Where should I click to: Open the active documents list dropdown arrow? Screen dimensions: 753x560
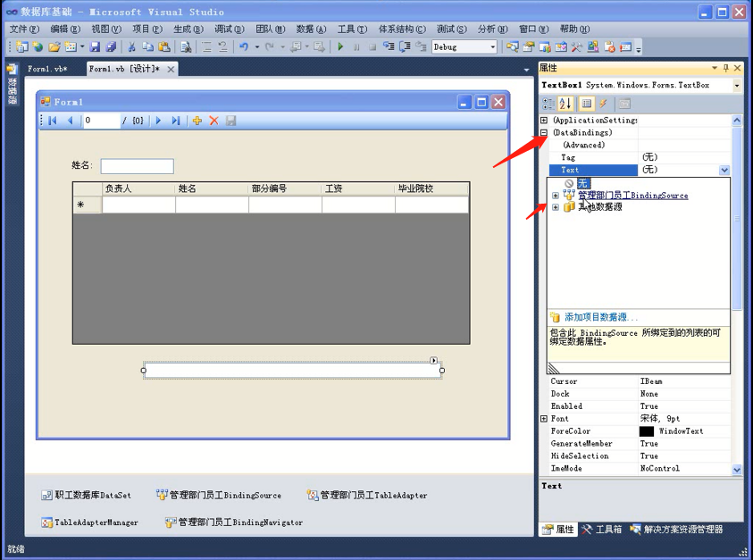(527, 71)
